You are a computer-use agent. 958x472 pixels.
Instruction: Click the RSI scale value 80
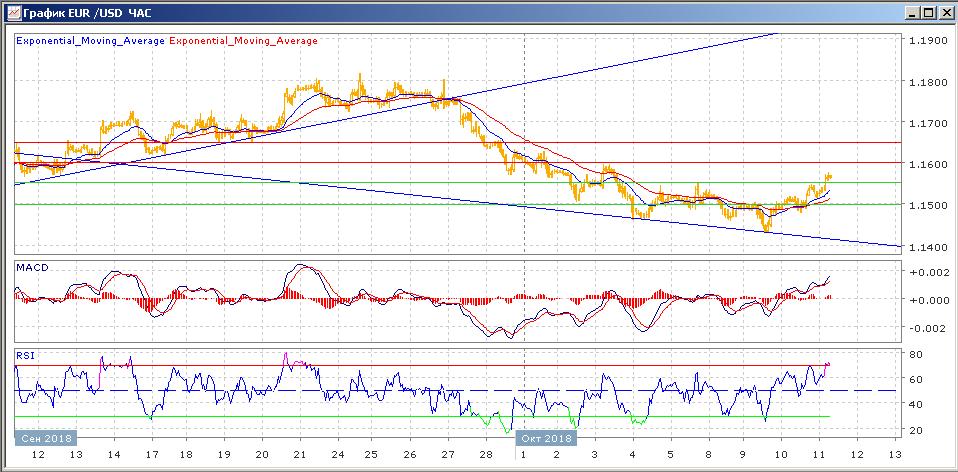[x=916, y=354]
